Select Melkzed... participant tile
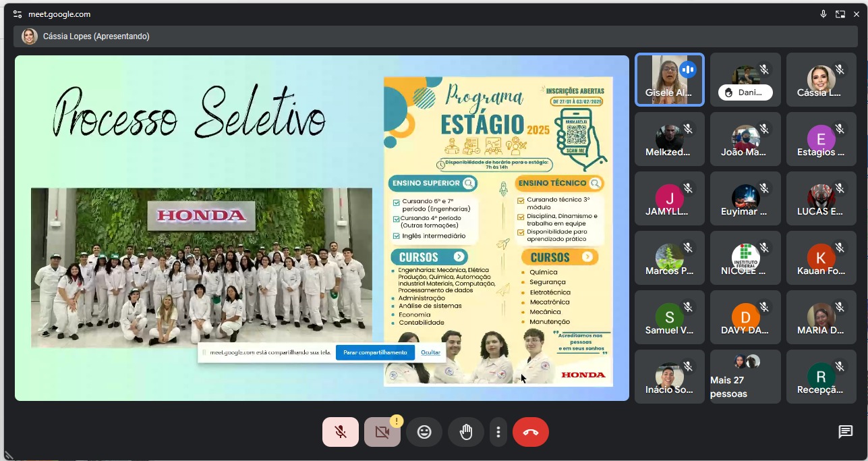868x461 pixels. click(x=670, y=139)
